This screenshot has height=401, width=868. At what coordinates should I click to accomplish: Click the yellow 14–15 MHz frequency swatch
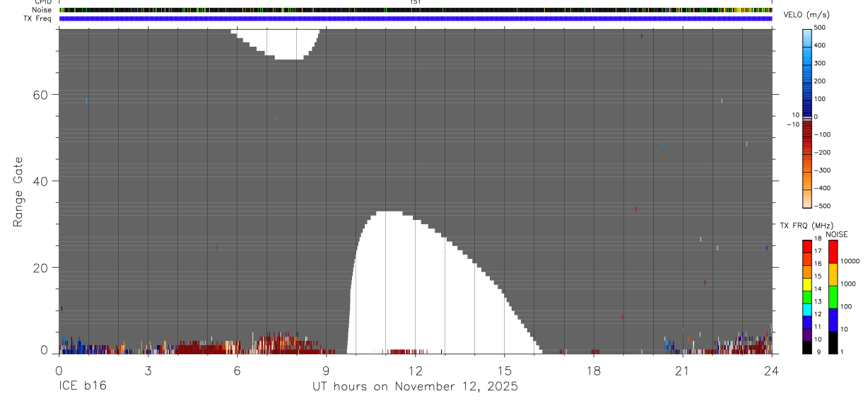tap(807, 284)
